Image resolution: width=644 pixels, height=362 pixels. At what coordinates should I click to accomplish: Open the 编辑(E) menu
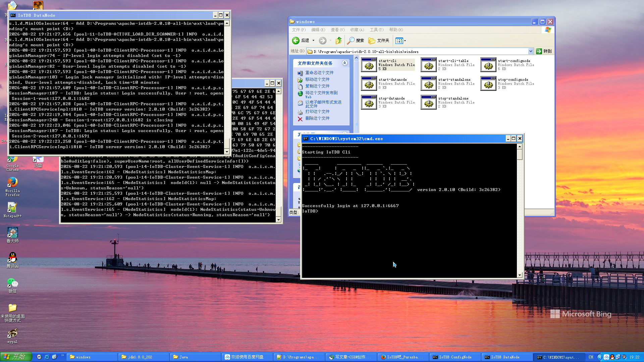click(x=318, y=30)
